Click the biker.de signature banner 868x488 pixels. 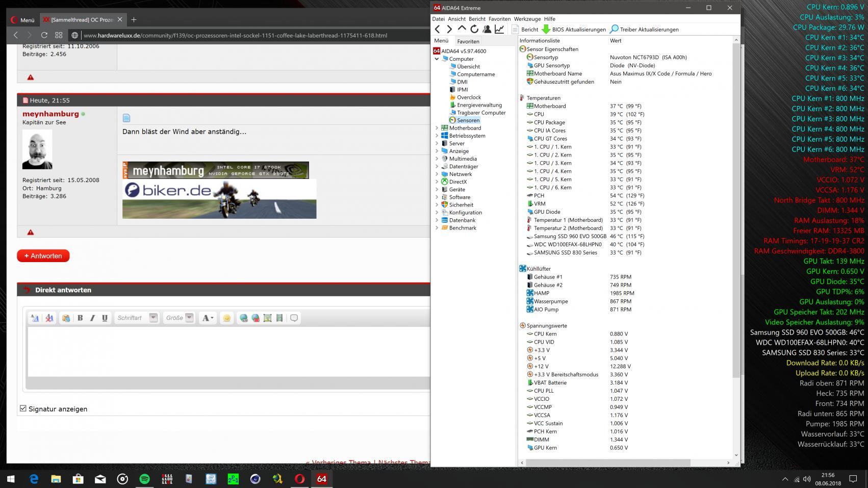click(x=219, y=199)
